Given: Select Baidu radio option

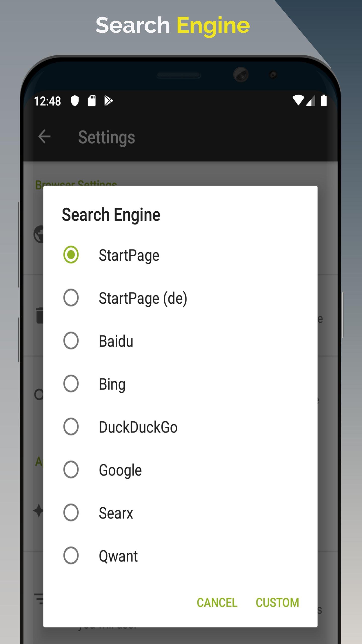Looking at the screenshot, I should [x=71, y=341].
